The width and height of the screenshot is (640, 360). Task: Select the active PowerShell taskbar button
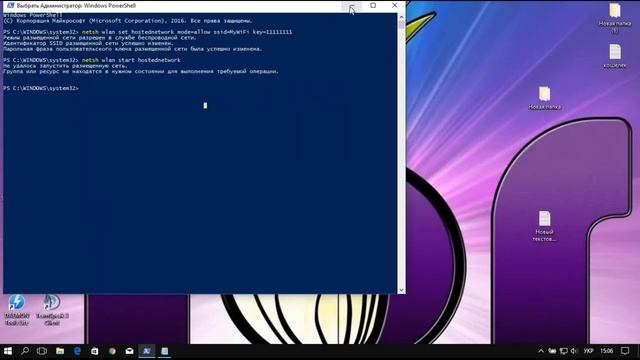tap(147, 351)
